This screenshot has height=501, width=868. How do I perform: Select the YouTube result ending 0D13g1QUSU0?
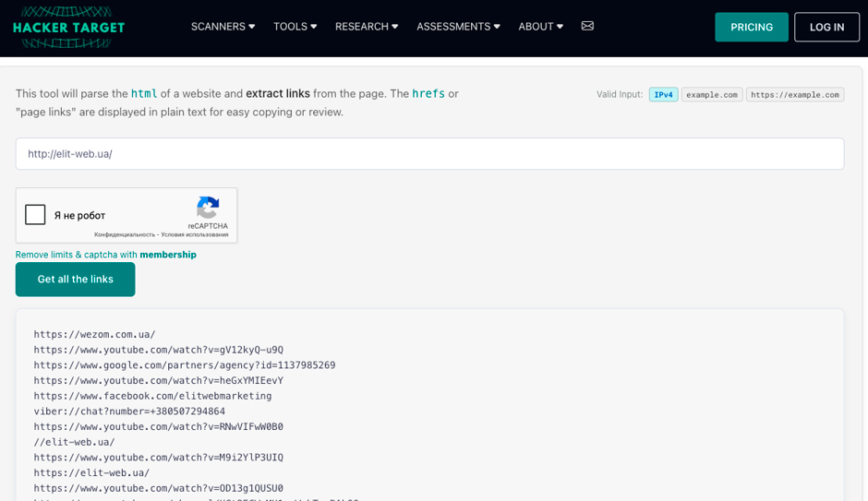tap(158, 488)
